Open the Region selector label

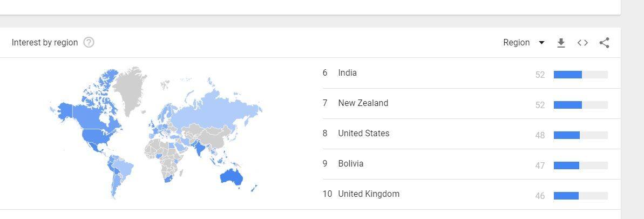[516, 42]
